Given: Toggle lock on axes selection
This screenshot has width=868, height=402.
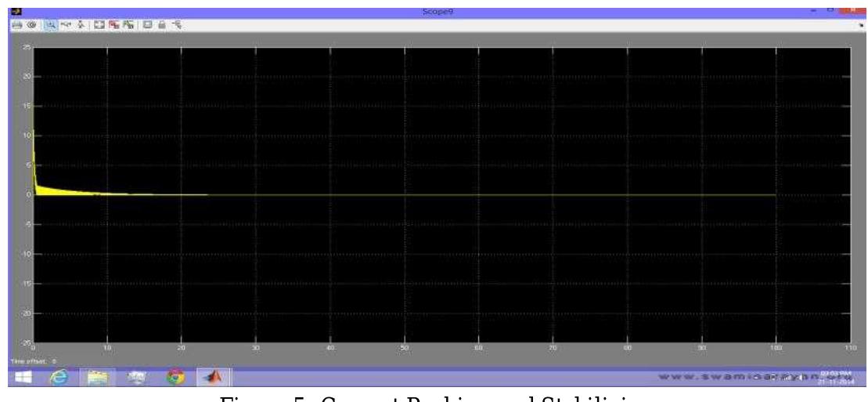Looking at the screenshot, I should pos(162,26).
